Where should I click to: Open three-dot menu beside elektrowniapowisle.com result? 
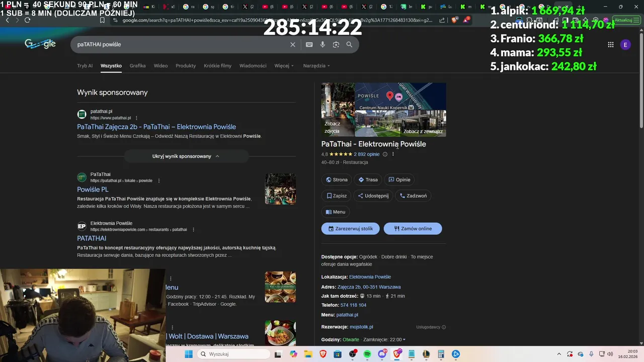(193, 229)
